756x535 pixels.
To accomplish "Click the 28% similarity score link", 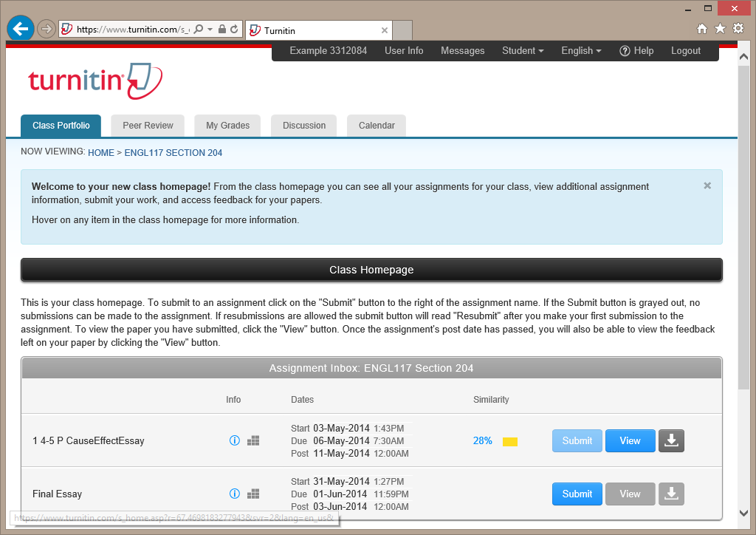I will click(x=482, y=440).
